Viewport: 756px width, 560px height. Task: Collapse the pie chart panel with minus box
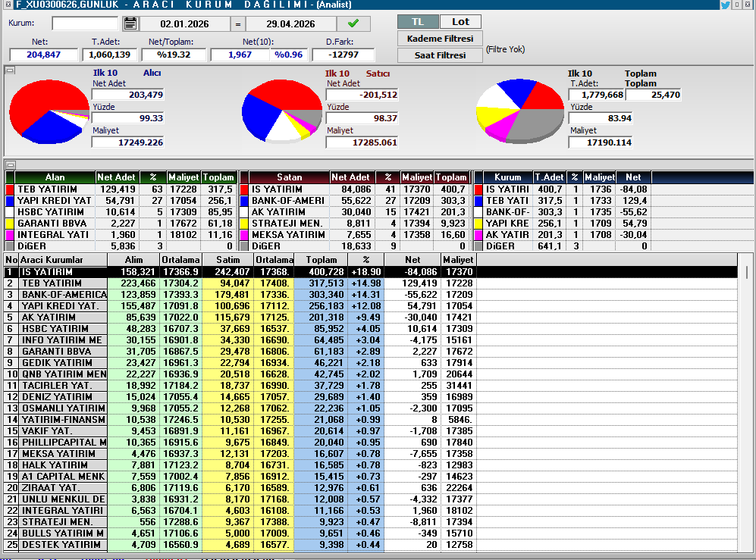coord(10,70)
